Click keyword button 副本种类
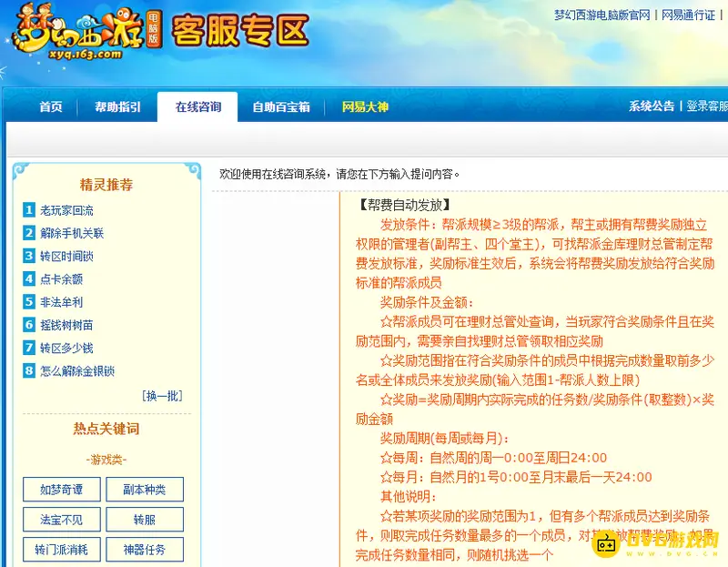The image size is (728, 567). pyautogui.click(x=145, y=490)
